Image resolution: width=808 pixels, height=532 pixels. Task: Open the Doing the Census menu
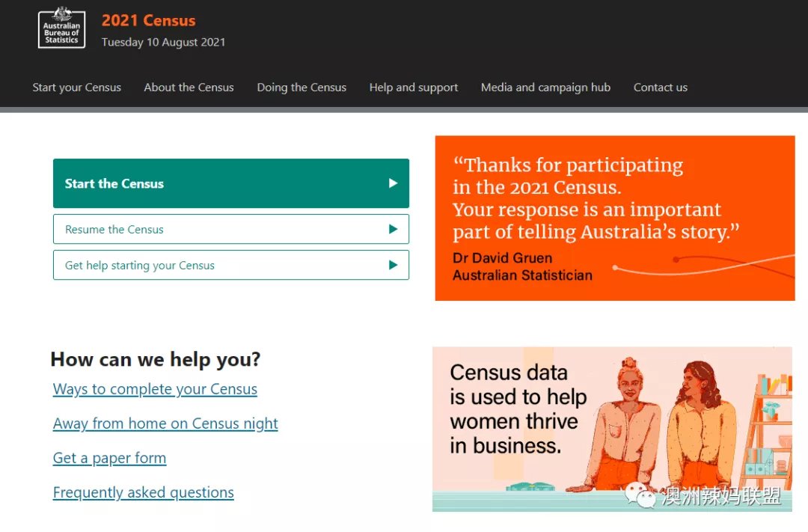[x=302, y=87]
